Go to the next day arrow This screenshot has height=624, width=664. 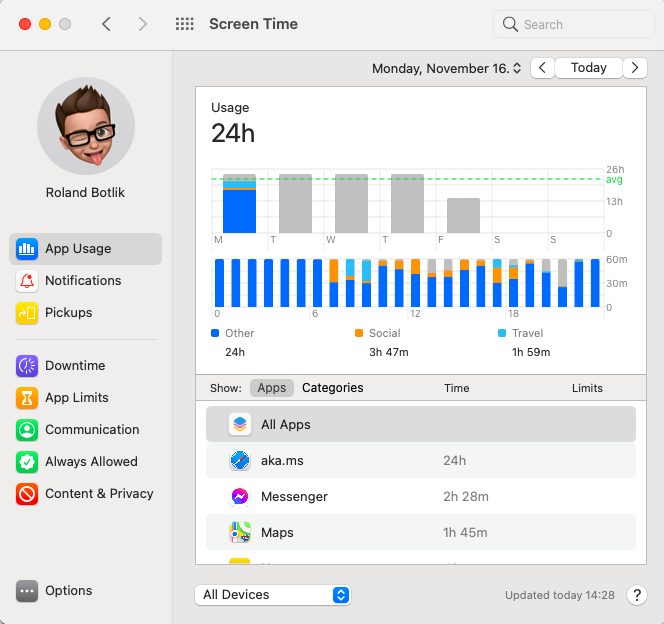(x=634, y=68)
